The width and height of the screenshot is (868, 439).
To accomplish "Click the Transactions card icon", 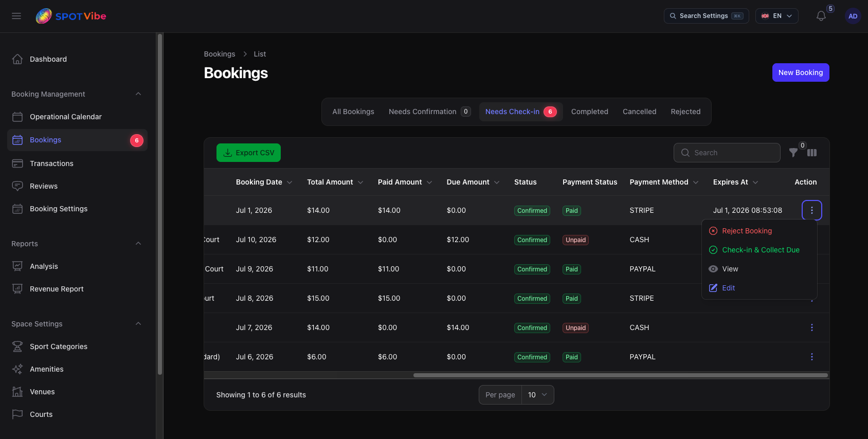I will [17, 163].
